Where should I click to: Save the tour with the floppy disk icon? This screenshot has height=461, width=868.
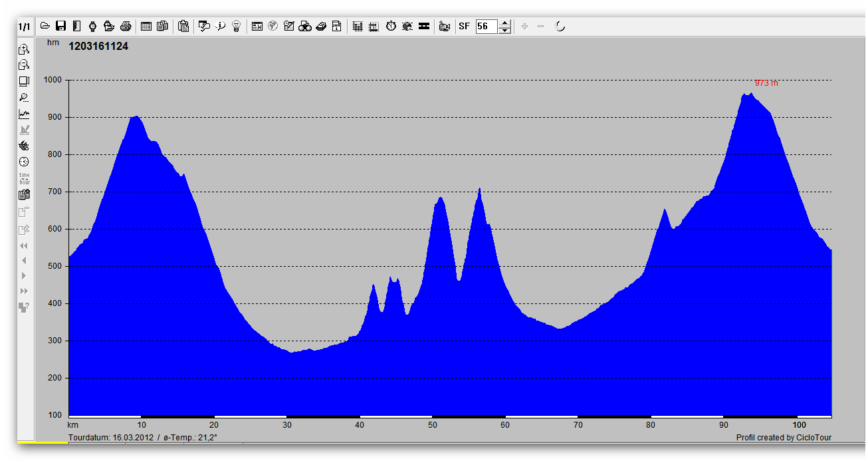pos(60,27)
